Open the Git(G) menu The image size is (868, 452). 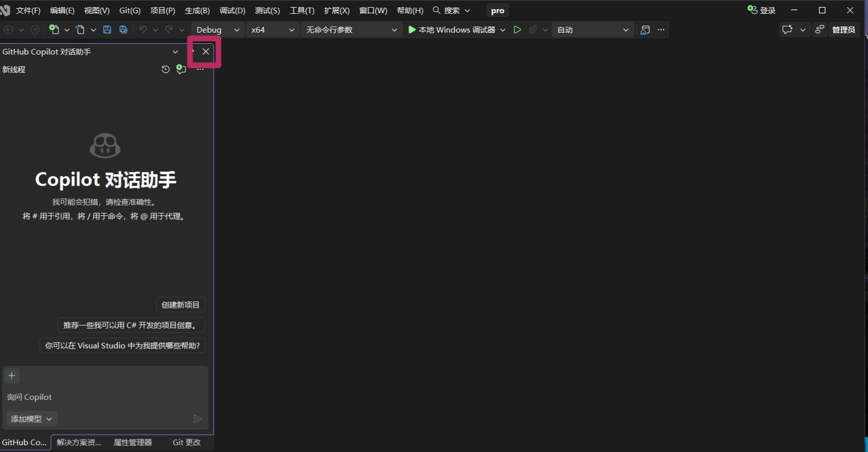coord(130,11)
